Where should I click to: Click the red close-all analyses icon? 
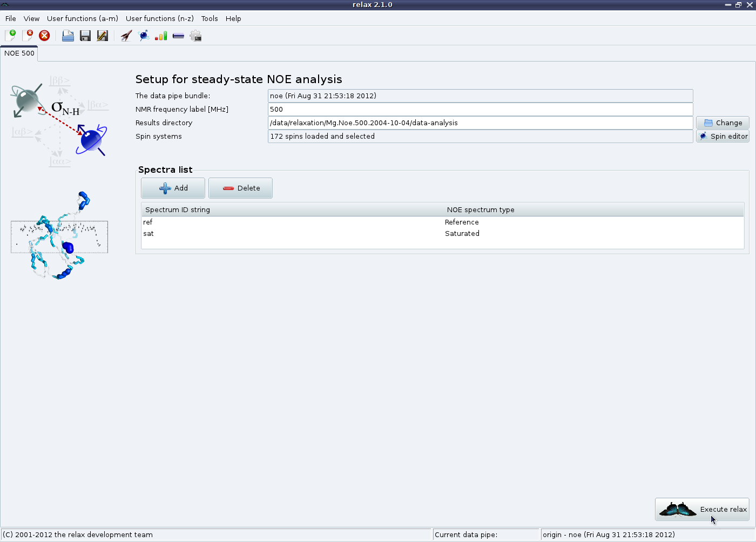(x=45, y=36)
